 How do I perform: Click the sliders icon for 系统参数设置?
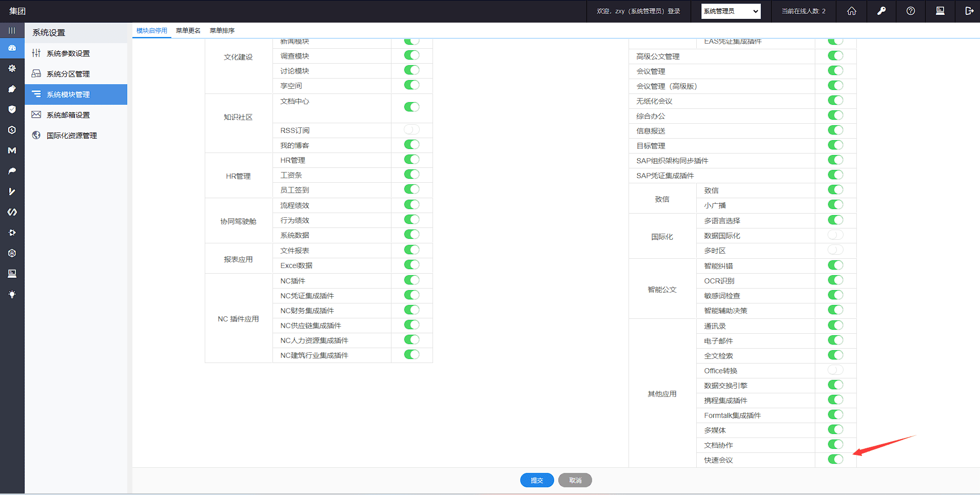tap(36, 53)
